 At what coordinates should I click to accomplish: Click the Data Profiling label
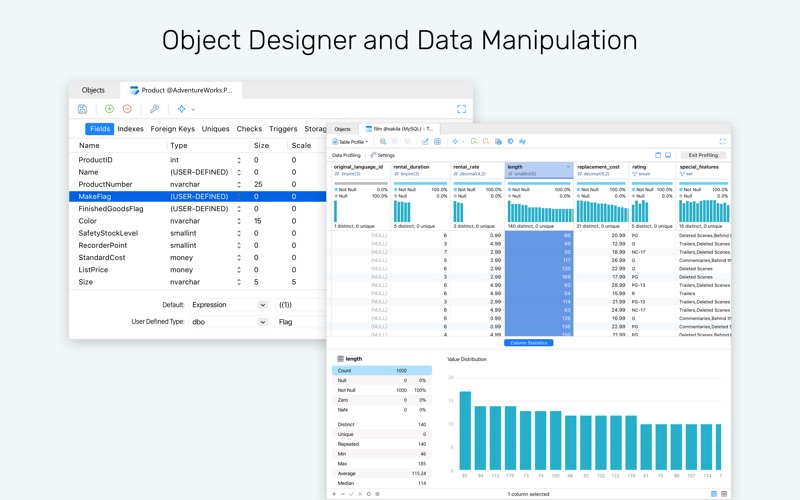coord(346,155)
